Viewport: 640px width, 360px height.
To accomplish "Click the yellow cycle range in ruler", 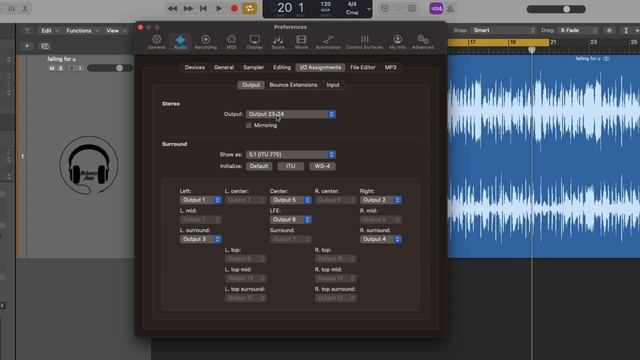I will [498, 42].
